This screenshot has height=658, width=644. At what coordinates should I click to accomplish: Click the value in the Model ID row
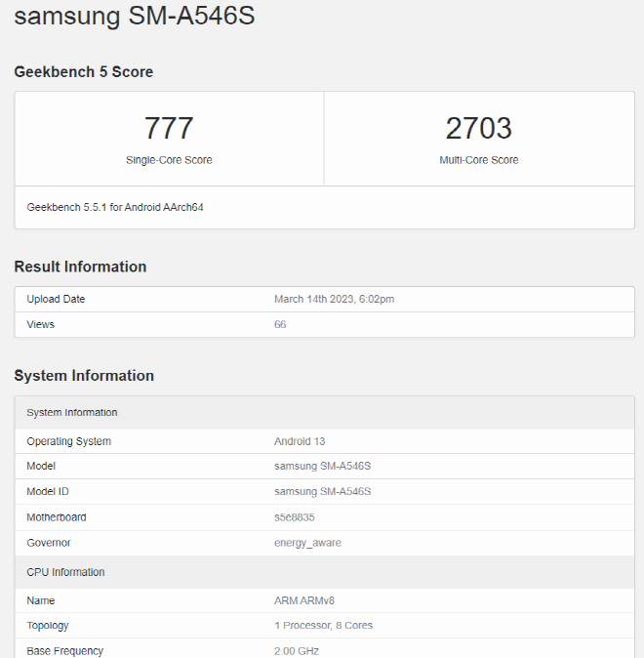[322, 491]
